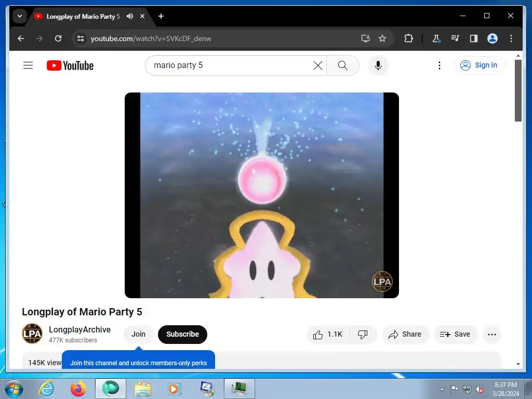Click the LPA watermark in video

point(382,281)
